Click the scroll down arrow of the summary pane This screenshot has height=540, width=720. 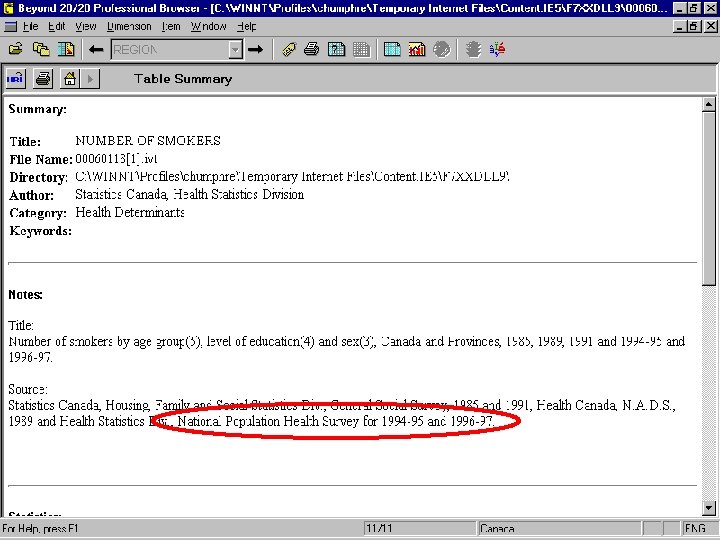709,508
